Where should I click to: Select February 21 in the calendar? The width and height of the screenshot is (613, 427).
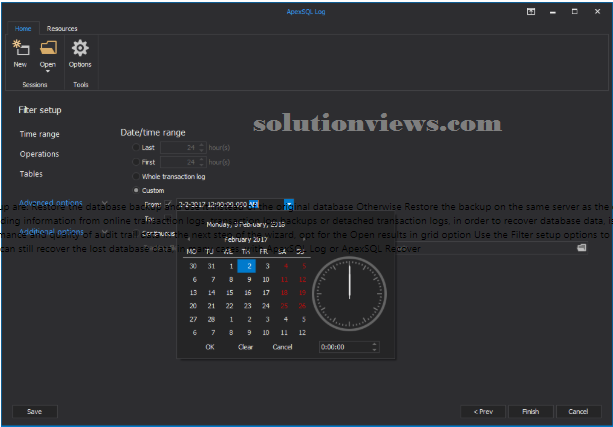click(x=212, y=306)
